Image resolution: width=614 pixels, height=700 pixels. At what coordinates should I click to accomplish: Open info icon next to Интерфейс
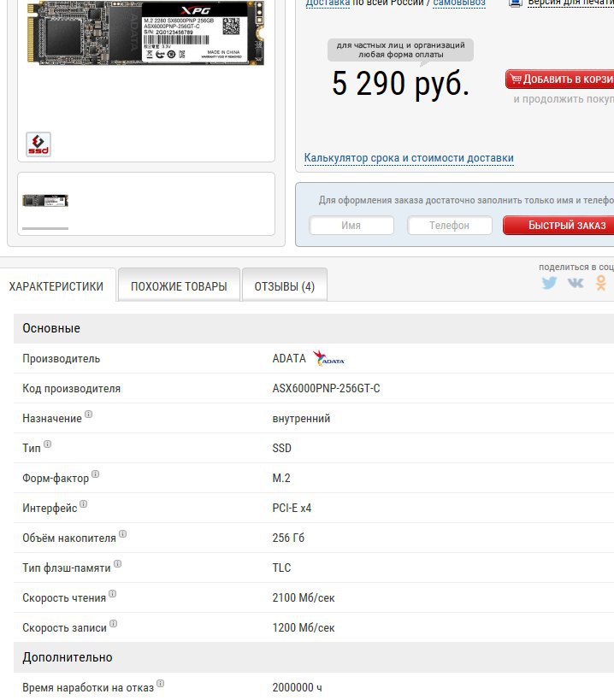click(84, 503)
